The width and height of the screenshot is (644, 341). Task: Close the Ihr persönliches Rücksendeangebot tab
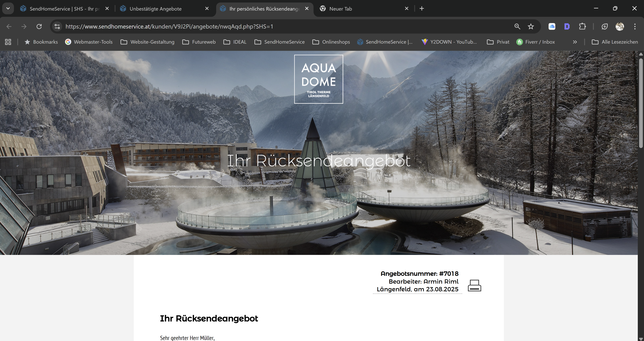point(307,9)
